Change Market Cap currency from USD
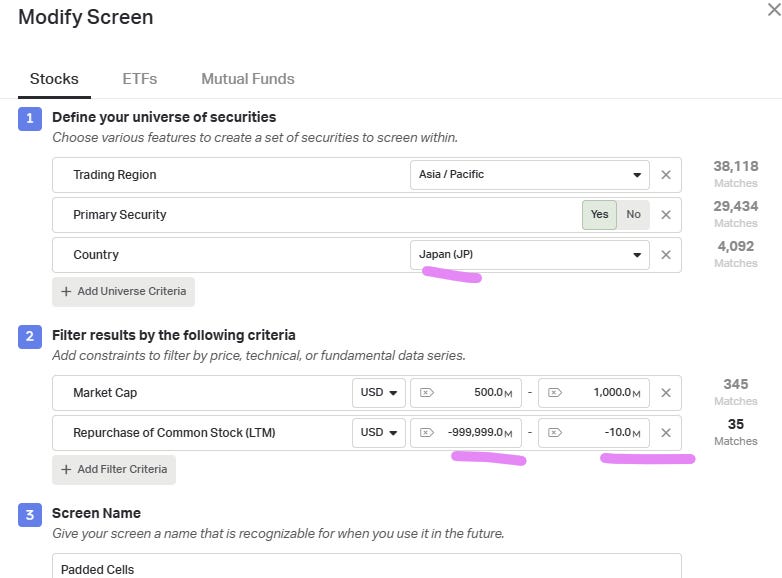782x578 pixels. (378, 393)
